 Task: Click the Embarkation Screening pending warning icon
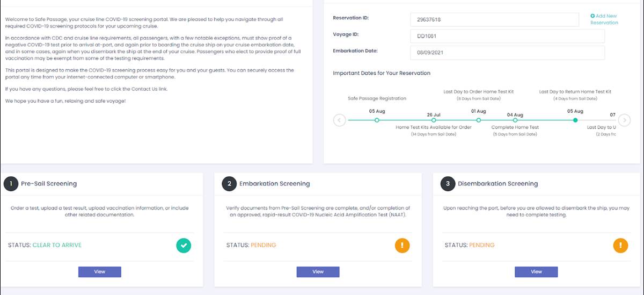402,246
